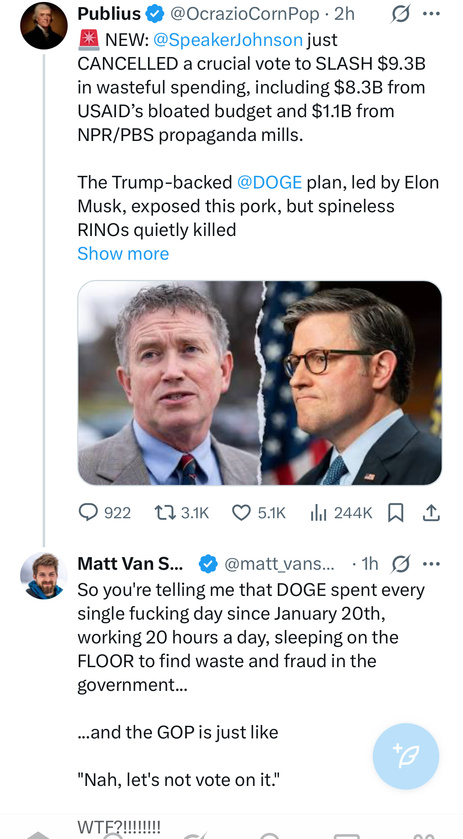The image size is (463, 839).
Task: View the attached split photo of two men
Action: pos(260,383)
